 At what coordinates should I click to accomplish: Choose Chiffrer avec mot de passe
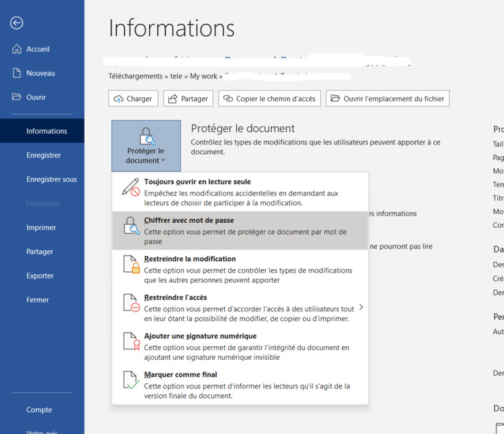click(x=240, y=230)
